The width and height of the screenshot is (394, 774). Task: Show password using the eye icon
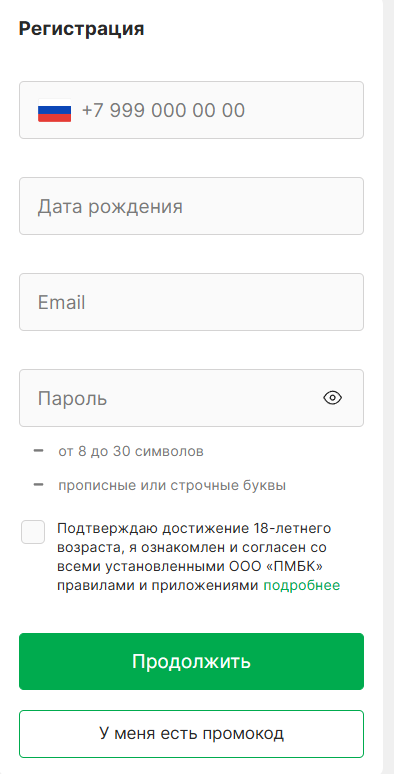coord(332,397)
